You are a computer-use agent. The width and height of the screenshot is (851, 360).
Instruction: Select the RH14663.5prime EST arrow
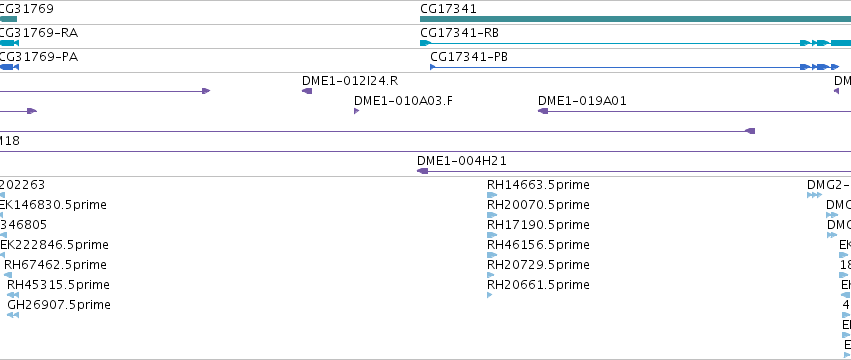(x=492, y=195)
